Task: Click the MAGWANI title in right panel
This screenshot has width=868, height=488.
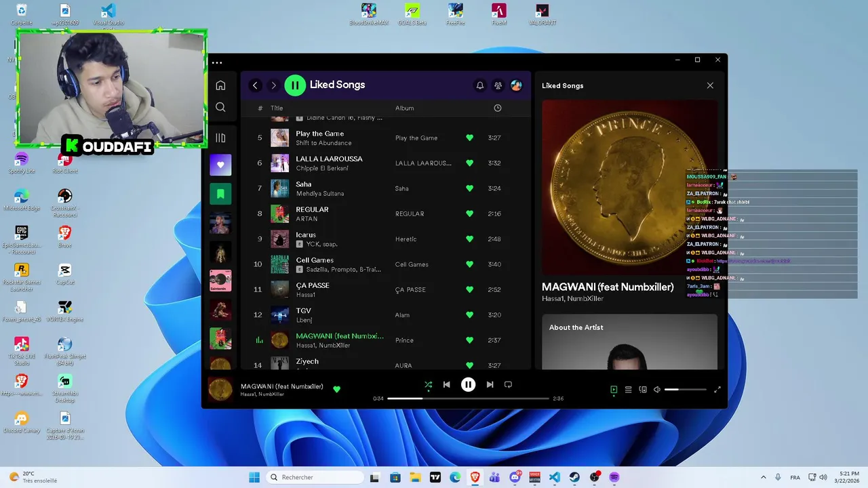Action: point(608,287)
